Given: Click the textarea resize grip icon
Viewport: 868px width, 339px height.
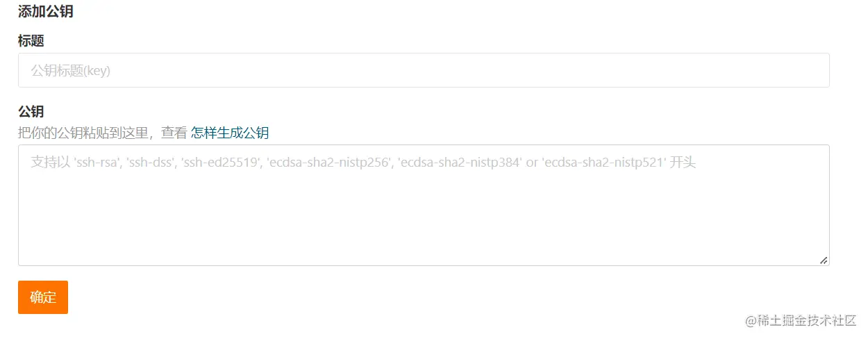Looking at the screenshot, I should (x=824, y=260).
